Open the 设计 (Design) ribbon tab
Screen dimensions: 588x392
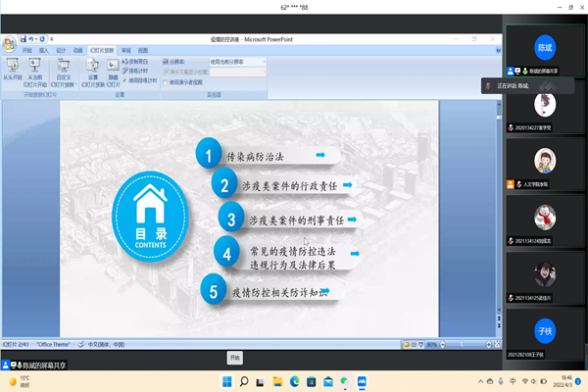[x=61, y=49]
